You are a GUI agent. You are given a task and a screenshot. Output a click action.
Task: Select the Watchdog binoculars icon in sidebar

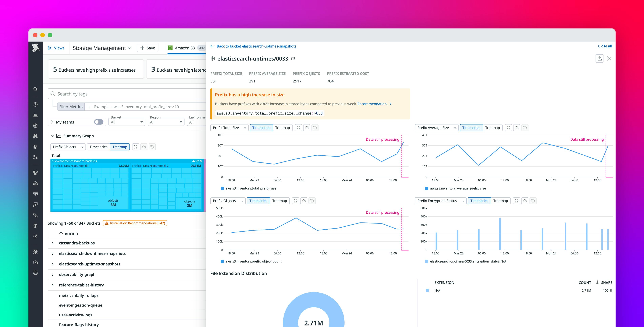(35, 136)
